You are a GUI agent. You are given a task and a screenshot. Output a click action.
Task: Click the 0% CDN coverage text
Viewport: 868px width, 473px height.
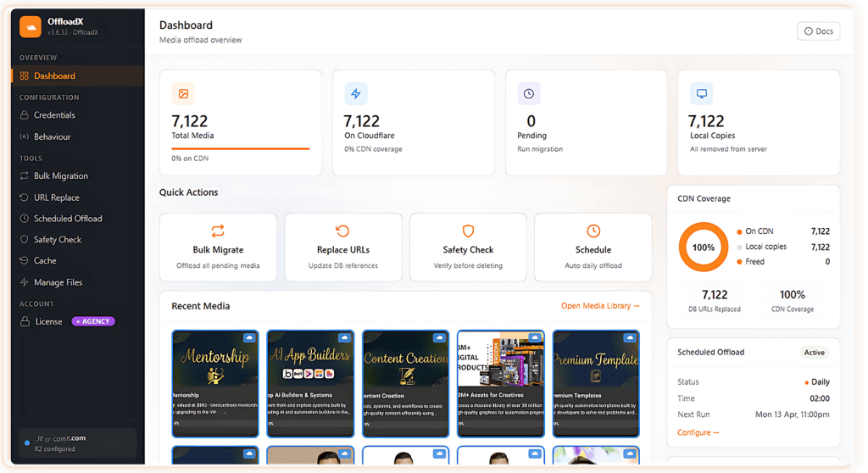tap(373, 149)
